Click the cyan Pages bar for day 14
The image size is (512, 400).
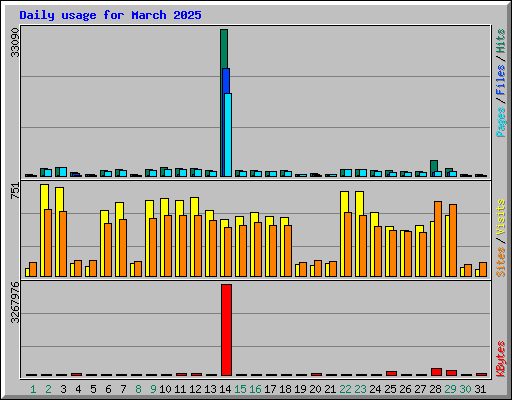[228, 135]
